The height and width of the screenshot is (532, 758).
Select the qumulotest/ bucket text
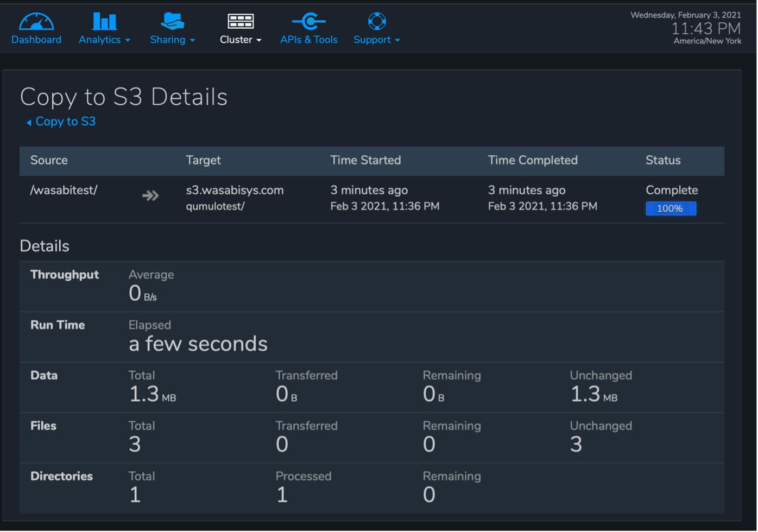(x=215, y=206)
